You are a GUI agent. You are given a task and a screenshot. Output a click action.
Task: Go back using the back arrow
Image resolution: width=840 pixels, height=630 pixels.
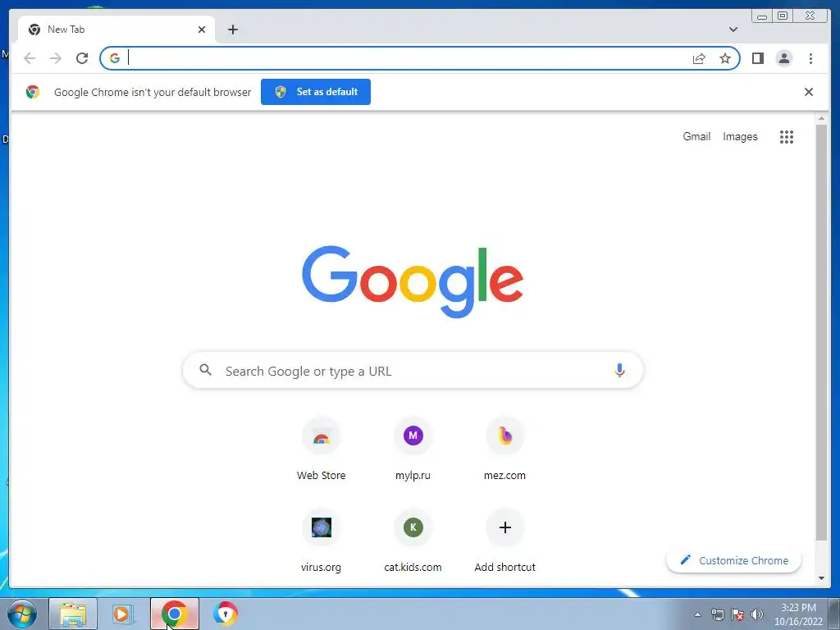(x=30, y=58)
